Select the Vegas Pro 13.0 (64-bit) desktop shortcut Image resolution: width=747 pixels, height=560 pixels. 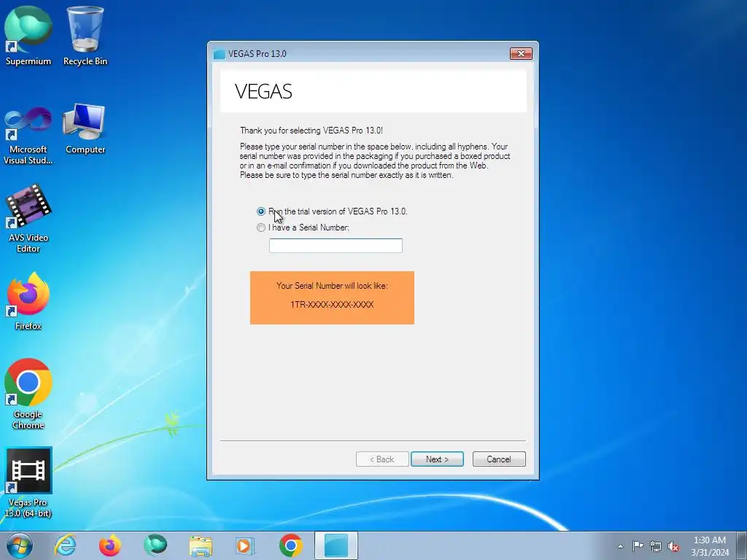28,483
